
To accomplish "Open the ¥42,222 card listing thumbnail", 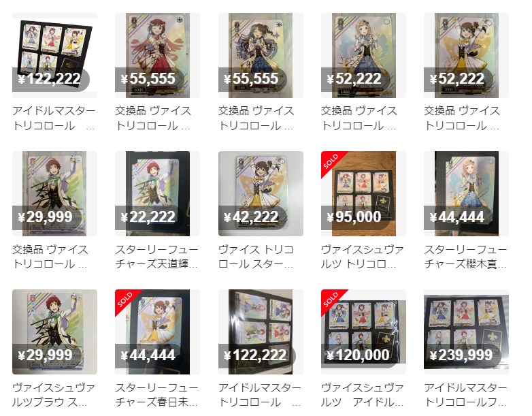I will point(261,193).
